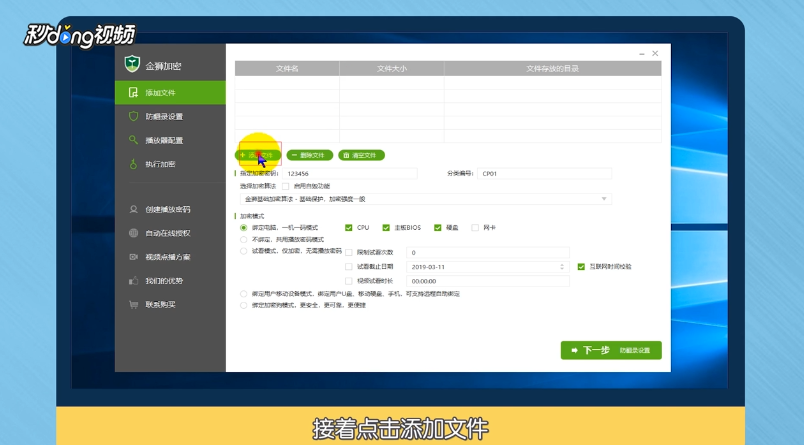
Task: Minimize the 金狮加密 window
Action: click(x=641, y=53)
